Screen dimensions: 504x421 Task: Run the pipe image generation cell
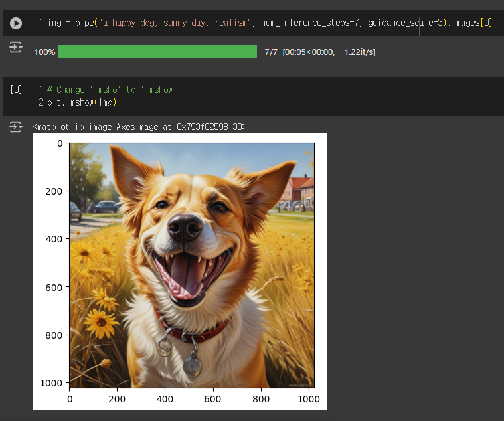(x=16, y=23)
